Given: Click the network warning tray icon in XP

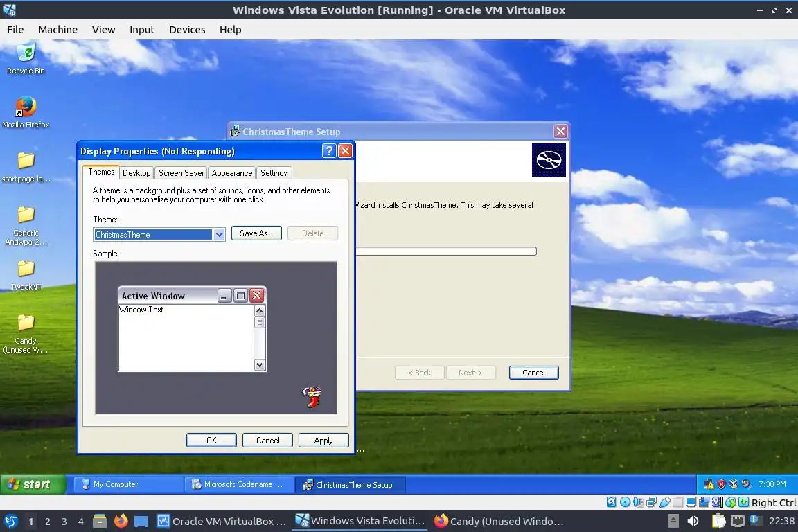Looking at the screenshot, I should click(709, 484).
